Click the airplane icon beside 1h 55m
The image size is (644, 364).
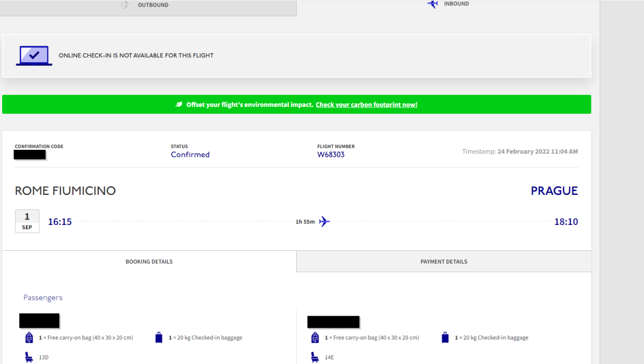[x=324, y=222]
